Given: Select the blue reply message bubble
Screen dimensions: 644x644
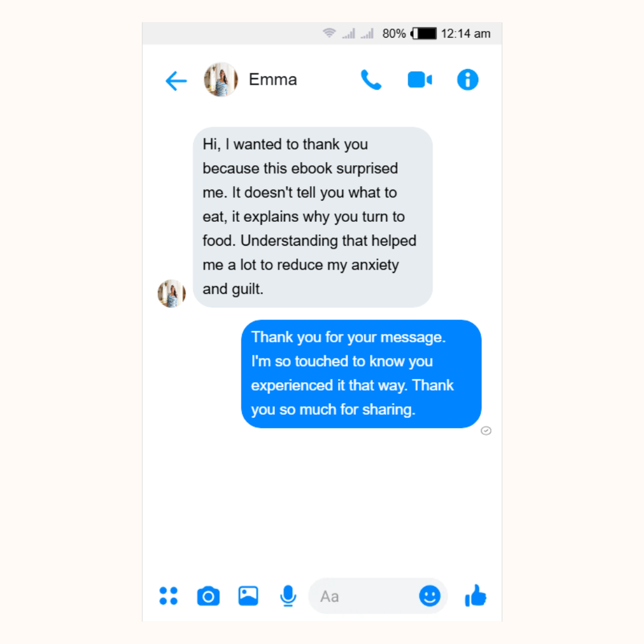Looking at the screenshot, I should tap(361, 374).
